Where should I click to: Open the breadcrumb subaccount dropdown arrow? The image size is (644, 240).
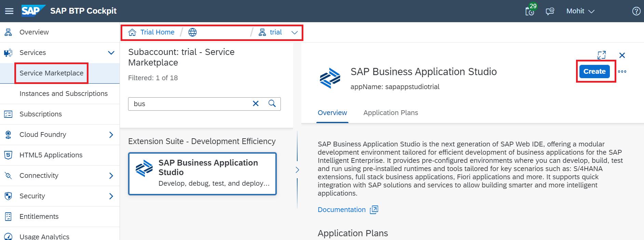(294, 32)
